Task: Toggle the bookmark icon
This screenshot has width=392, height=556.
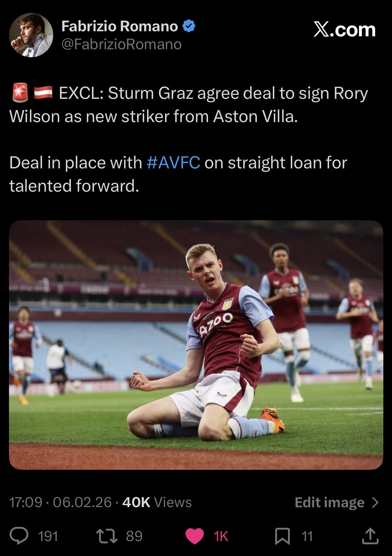Action: (x=282, y=536)
